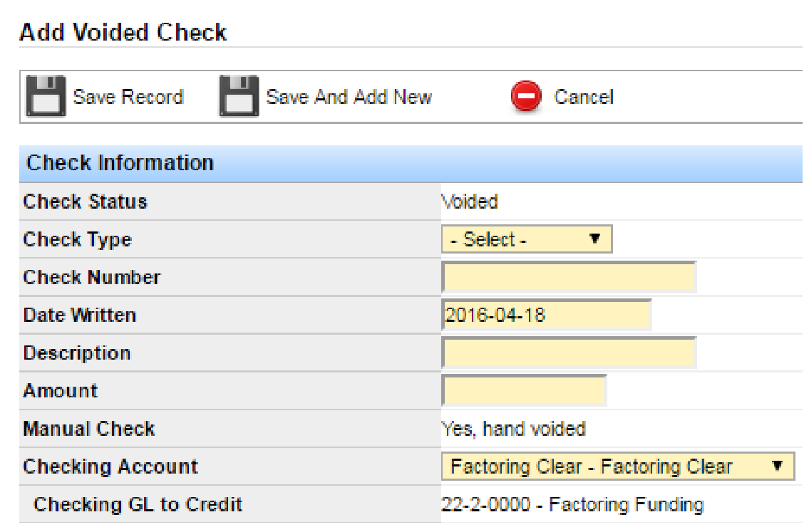Click the Voided check status value
809x532 pixels.
(x=470, y=202)
